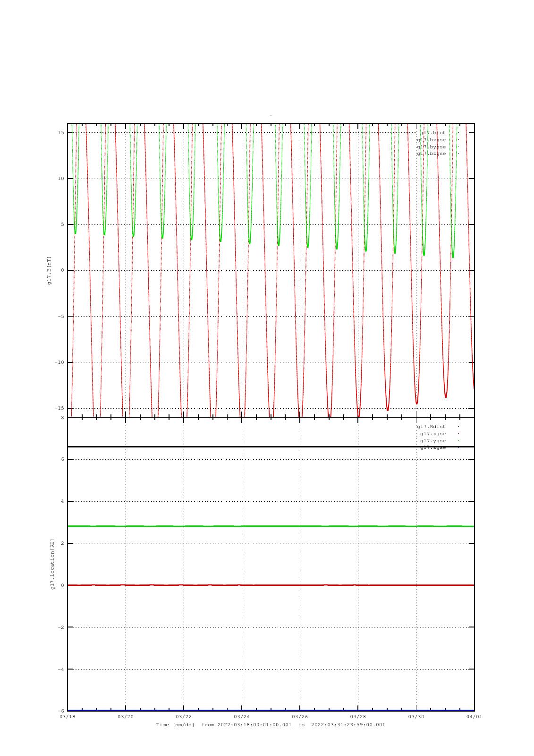This screenshot has height=756, width=534.
Task: Select the g17.xgse legend entry
Action: [433, 434]
